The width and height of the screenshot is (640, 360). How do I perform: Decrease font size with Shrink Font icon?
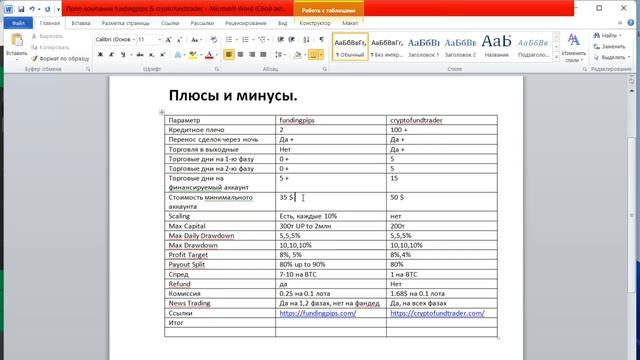(179, 40)
